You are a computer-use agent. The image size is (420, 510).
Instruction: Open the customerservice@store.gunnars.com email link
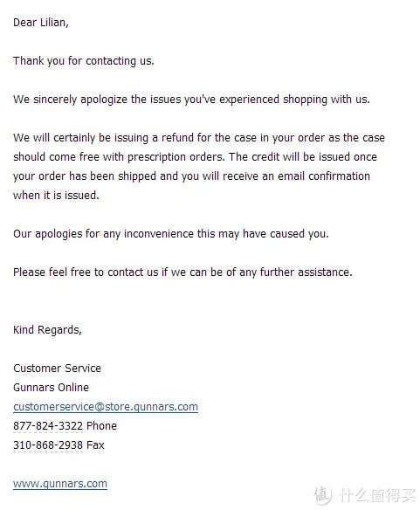pyautogui.click(x=106, y=407)
